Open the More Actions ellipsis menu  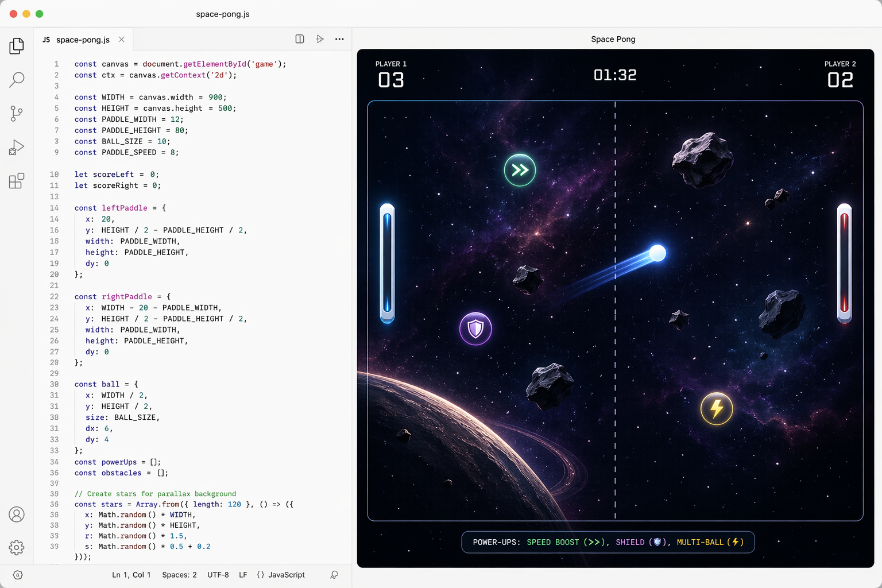[x=339, y=39]
